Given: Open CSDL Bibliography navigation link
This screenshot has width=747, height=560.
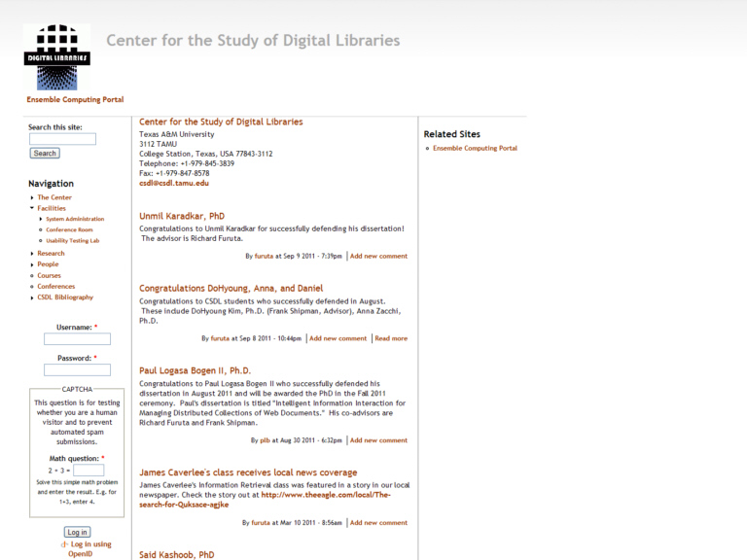Looking at the screenshot, I should 65,297.
